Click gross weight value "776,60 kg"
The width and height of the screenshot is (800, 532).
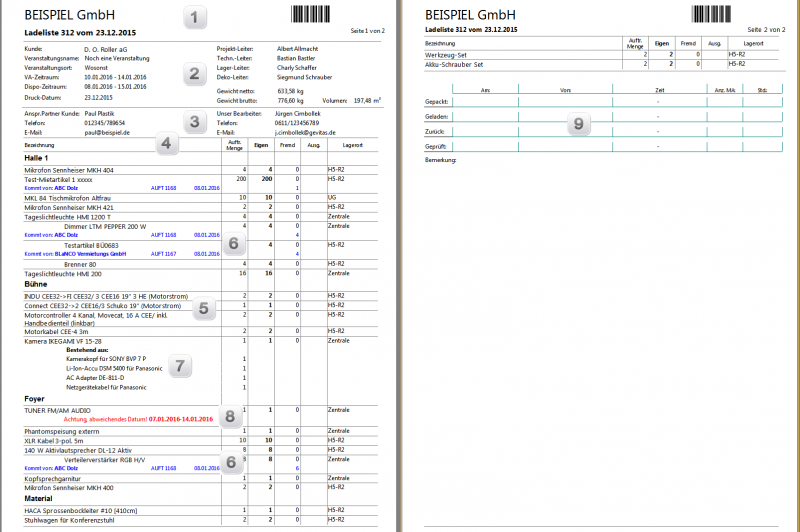click(x=290, y=101)
